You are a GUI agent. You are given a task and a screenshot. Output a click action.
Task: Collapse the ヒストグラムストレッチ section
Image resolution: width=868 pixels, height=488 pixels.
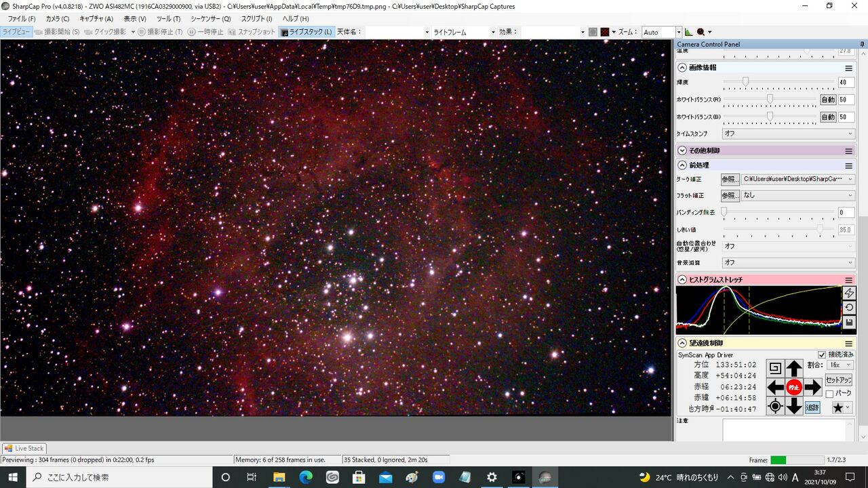click(x=682, y=280)
